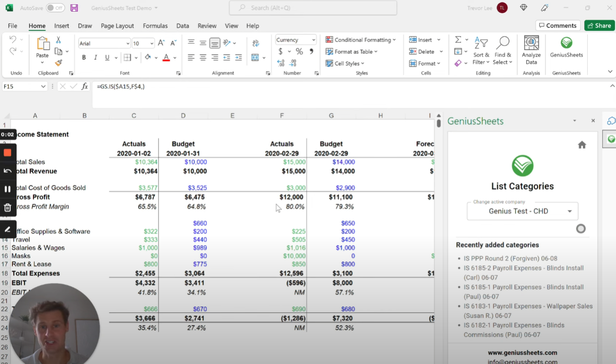Click the recorder pause button
Image resolution: width=616 pixels, height=364 pixels.
point(7,189)
